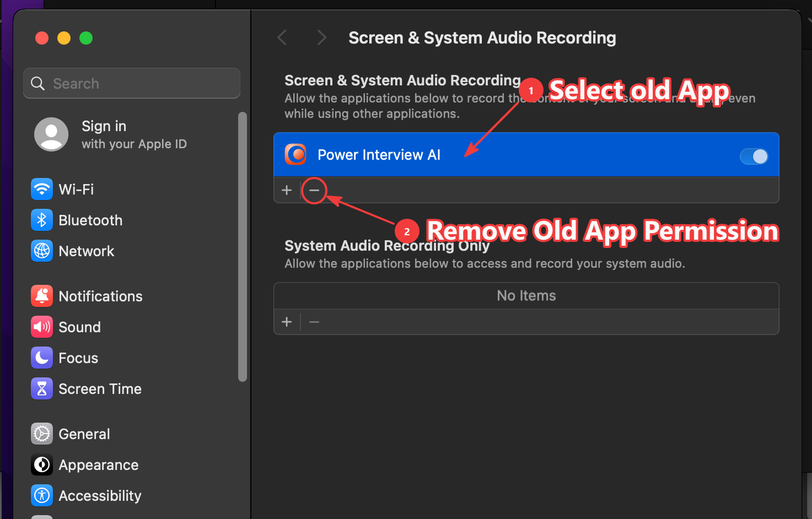The image size is (812, 519).
Task: Select the Bluetooth sidebar label
Action: click(x=90, y=220)
